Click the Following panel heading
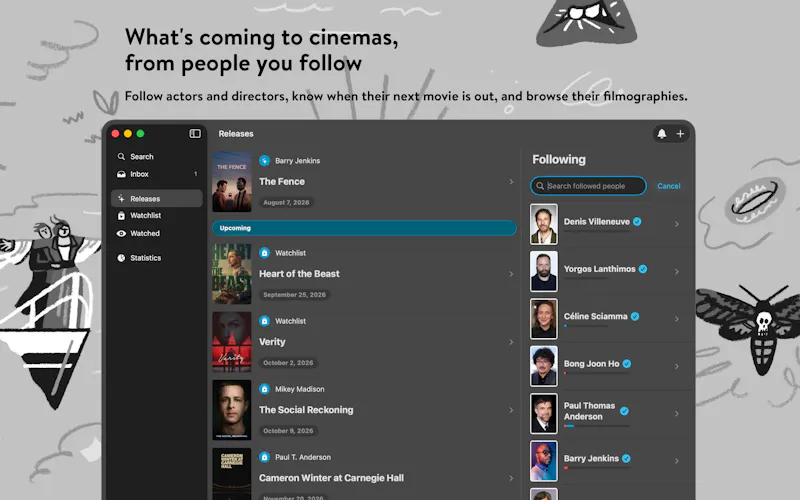 [559, 160]
